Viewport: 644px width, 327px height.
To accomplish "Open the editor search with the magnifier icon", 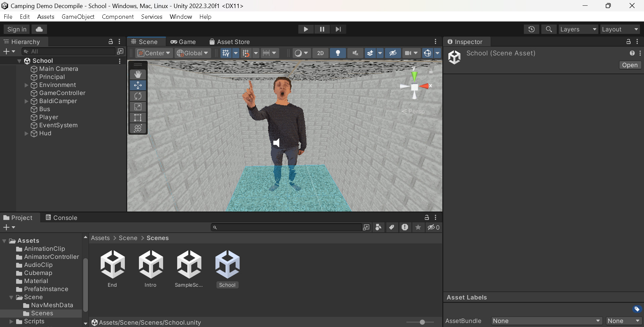I will [549, 29].
